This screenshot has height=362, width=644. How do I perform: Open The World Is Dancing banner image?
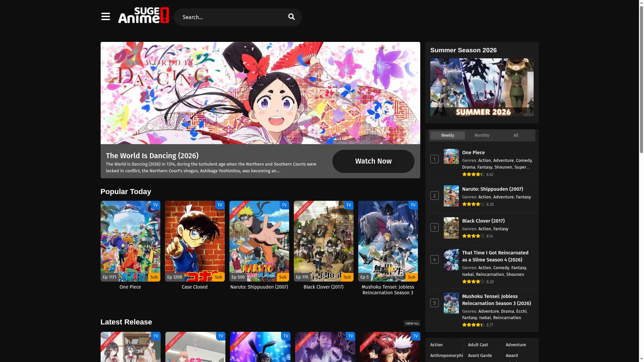point(260,93)
